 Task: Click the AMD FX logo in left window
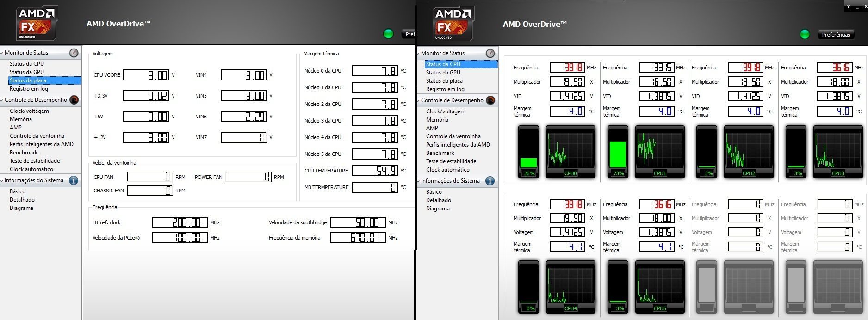pos(37,23)
